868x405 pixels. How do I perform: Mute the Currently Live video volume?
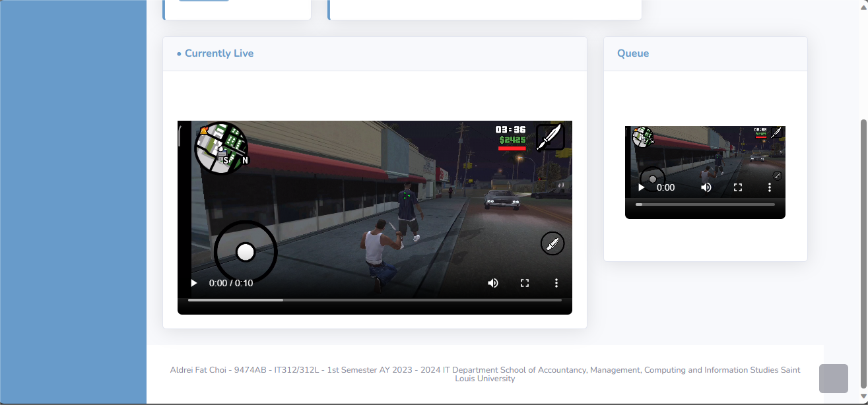(x=493, y=283)
